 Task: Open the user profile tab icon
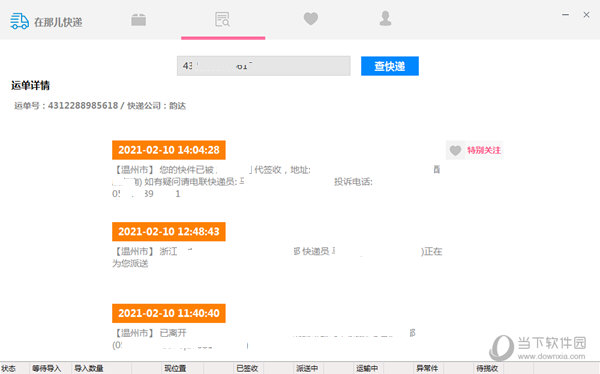(x=385, y=18)
